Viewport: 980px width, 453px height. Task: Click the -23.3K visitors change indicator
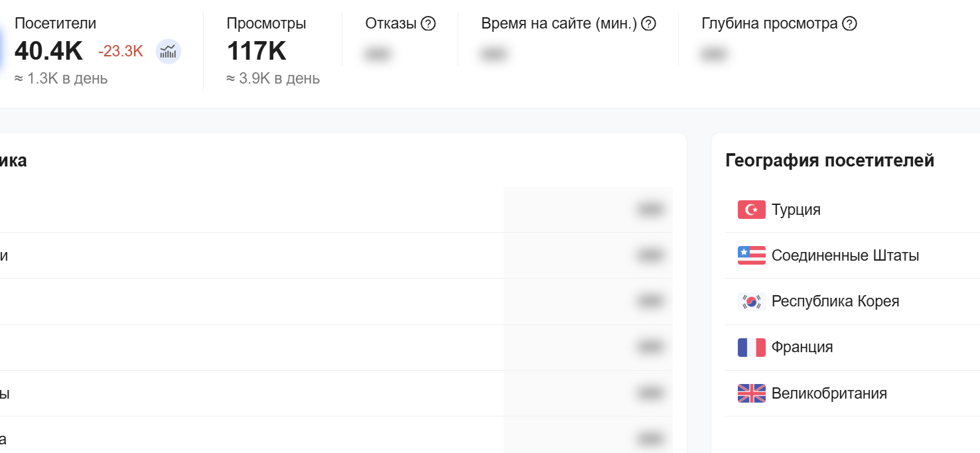coord(121,51)
